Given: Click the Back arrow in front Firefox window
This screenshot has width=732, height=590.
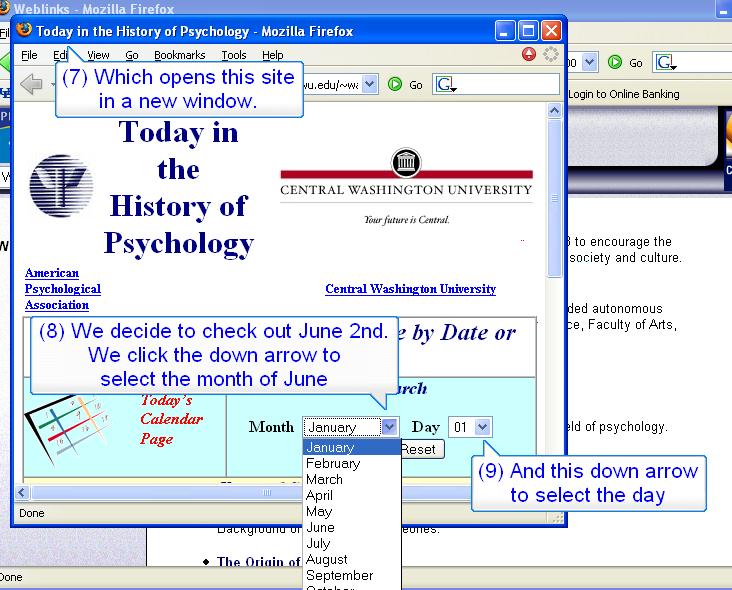Looking at the screenshot, I should point(32,84).
